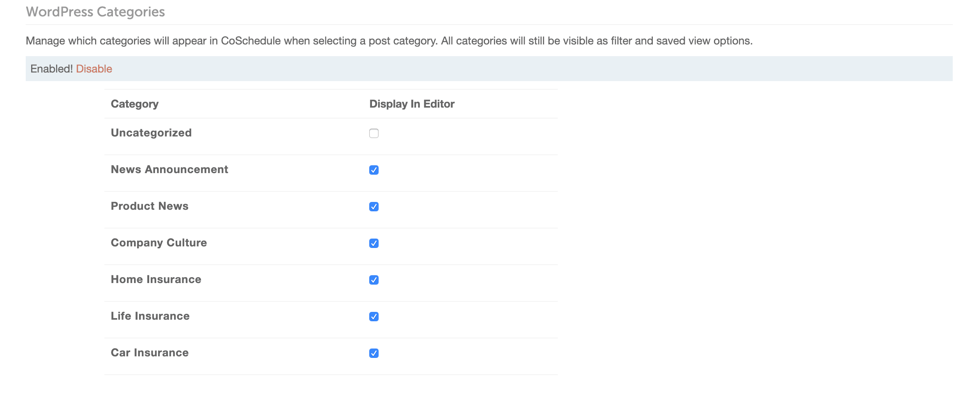Click the Car Insurance category name
The image size is (980, 400).
pos(150,353)
